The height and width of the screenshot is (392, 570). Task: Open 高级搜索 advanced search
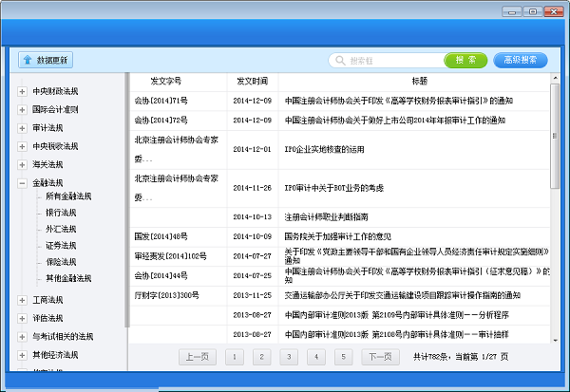(x=521, y=61)
